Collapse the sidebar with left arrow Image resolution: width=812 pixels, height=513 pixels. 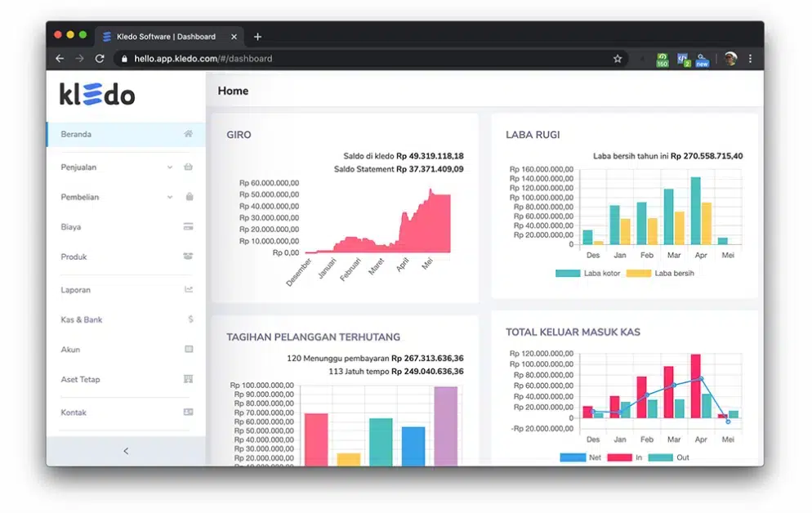tap(126, 452)
